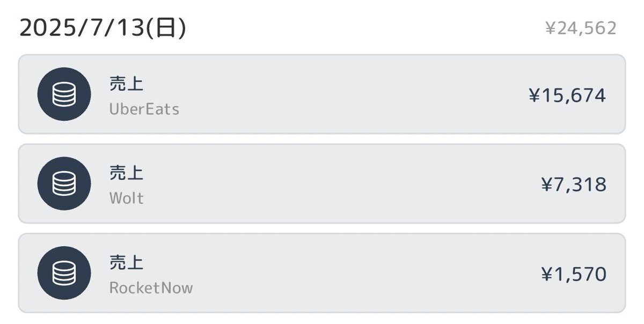Select the ¥1,570 amount
The width and height of the screenshot is (644, 324).
pos(574,275)
